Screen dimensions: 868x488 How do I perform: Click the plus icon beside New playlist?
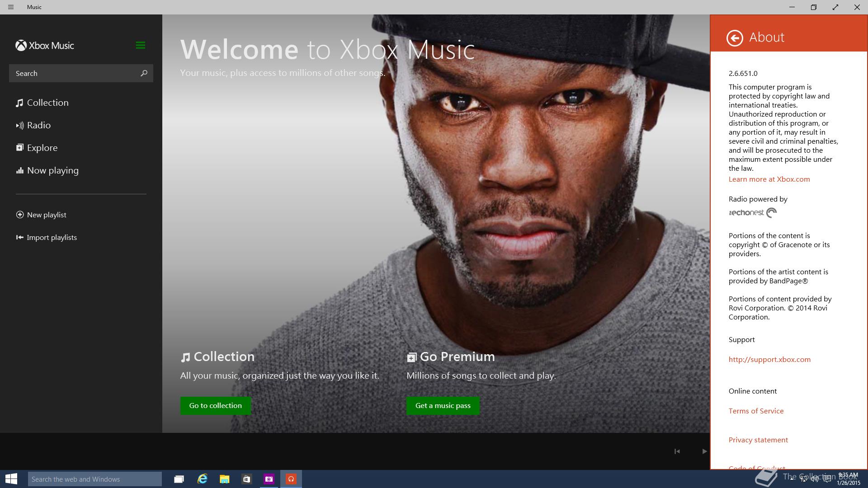20,215
